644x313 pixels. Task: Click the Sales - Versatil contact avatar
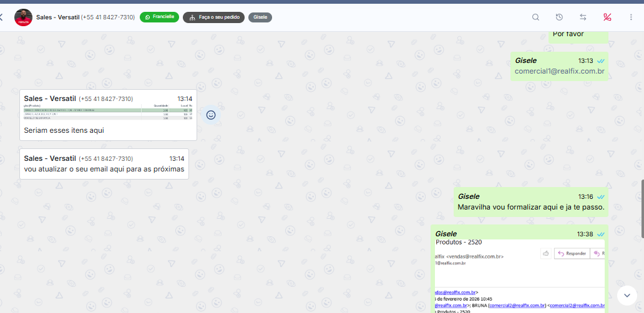click(x=23, y=17)
